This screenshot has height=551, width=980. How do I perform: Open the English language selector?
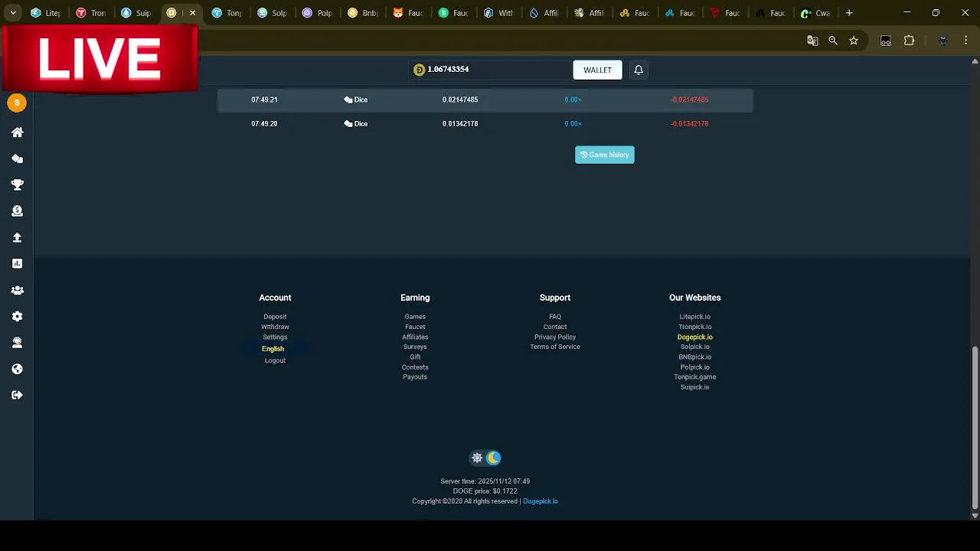tap(273, 349)
